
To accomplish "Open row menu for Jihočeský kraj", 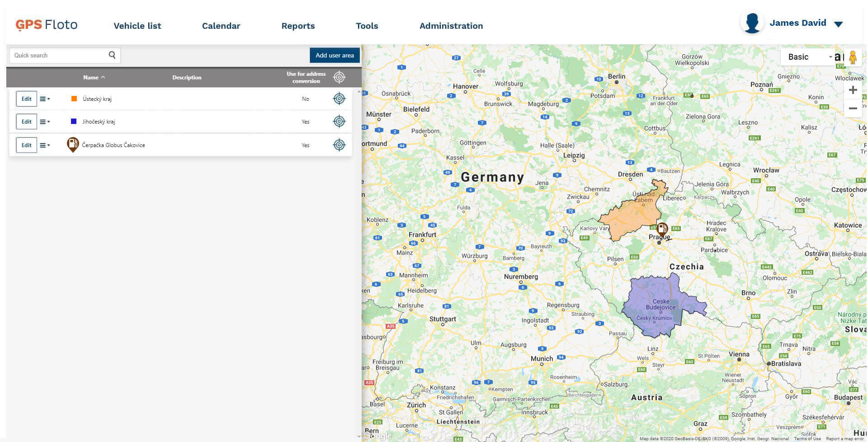I will point(44,121).
